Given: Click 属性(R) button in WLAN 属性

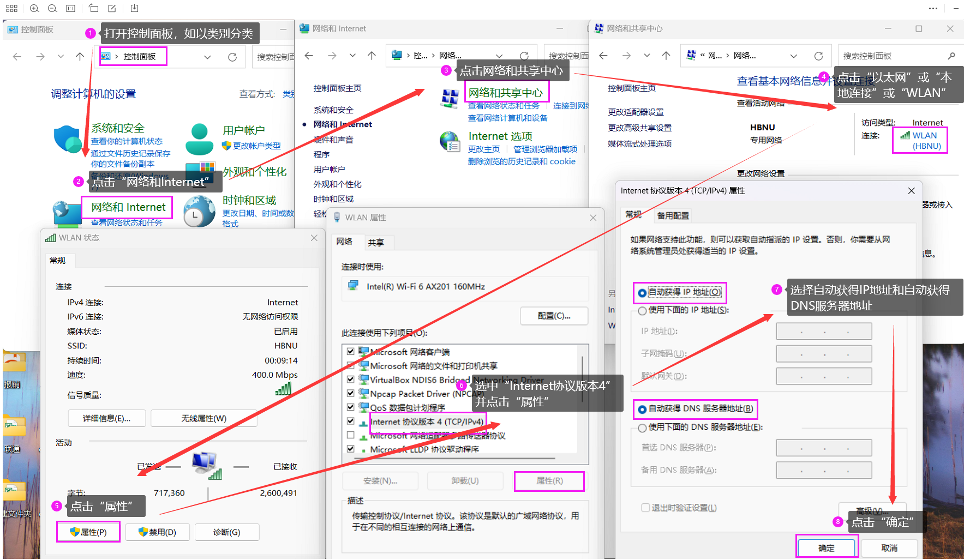Looking at the screenshot, I should 549,481.
